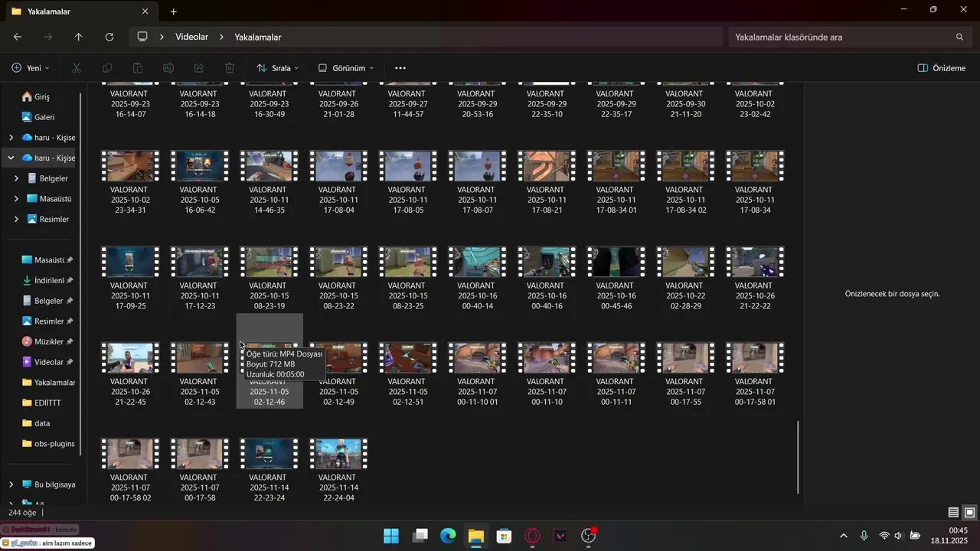Open the three-dots more options menu

[400, 68]
